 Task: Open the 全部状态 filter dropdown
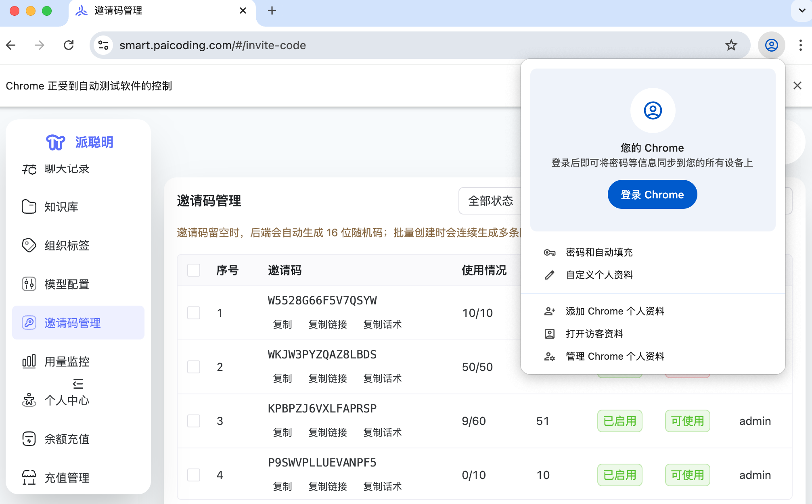pyautogui.click(x=490, y=201)
